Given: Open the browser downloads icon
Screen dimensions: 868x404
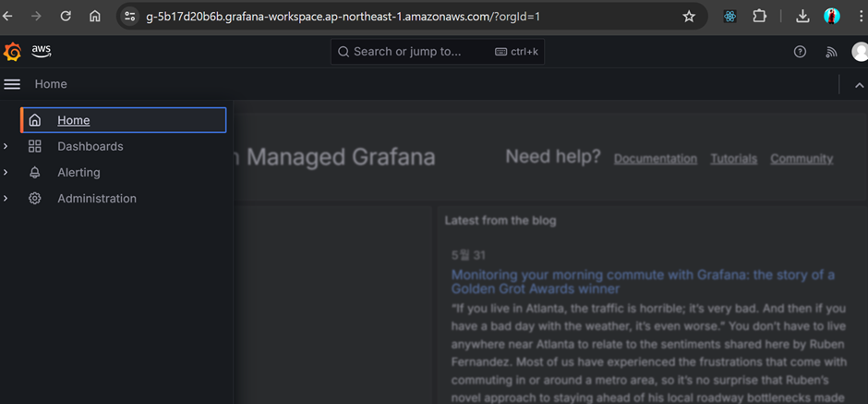Looking at the screenshot, I should pos(802,17).
